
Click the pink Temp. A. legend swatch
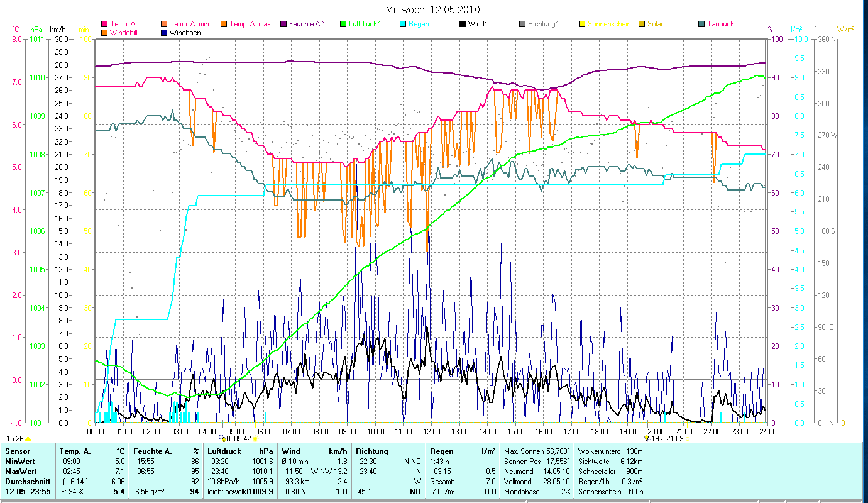coord(104,24)
